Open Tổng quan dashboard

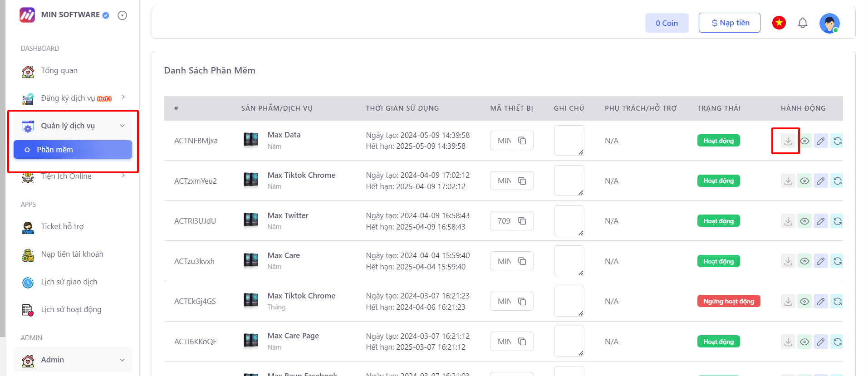73,71
